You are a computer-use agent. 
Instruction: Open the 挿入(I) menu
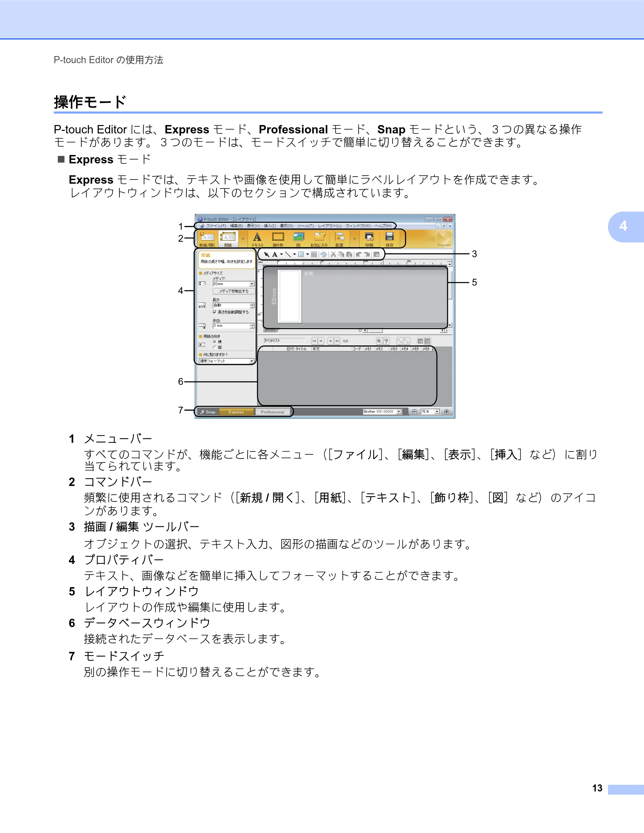pos(270,226)
